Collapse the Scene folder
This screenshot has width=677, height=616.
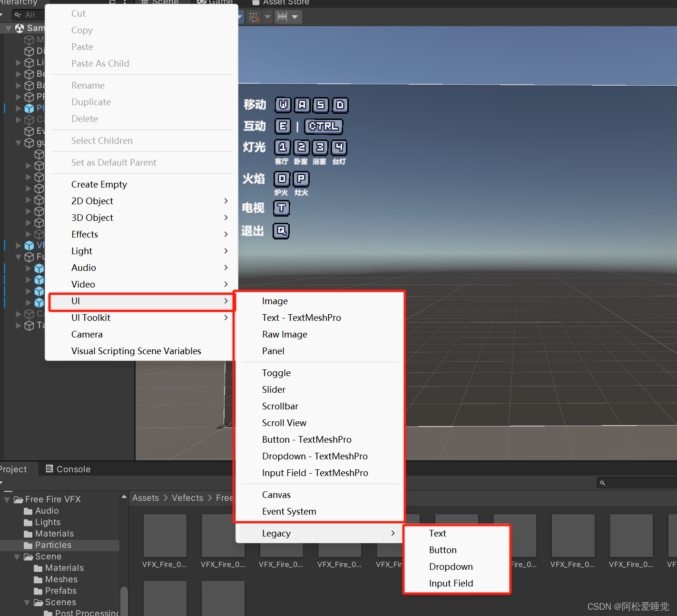pos(17,556)
